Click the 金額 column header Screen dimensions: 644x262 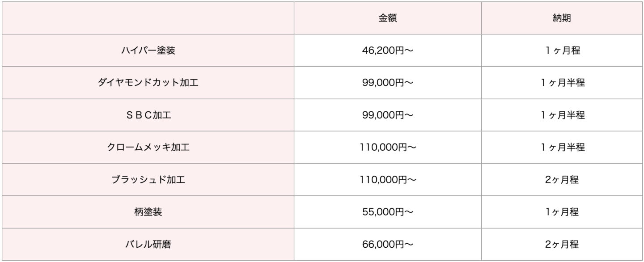(387, 18)
